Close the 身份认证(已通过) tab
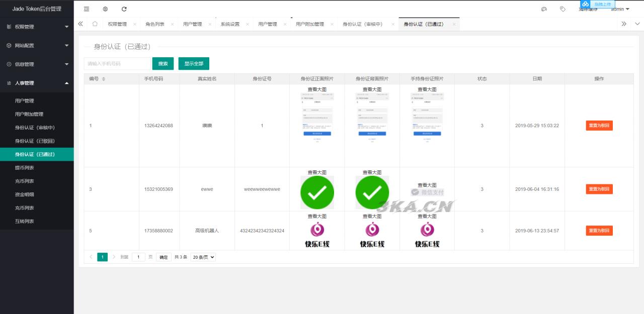644x314 pixels. pyautogui.click(x=454, y=24)
